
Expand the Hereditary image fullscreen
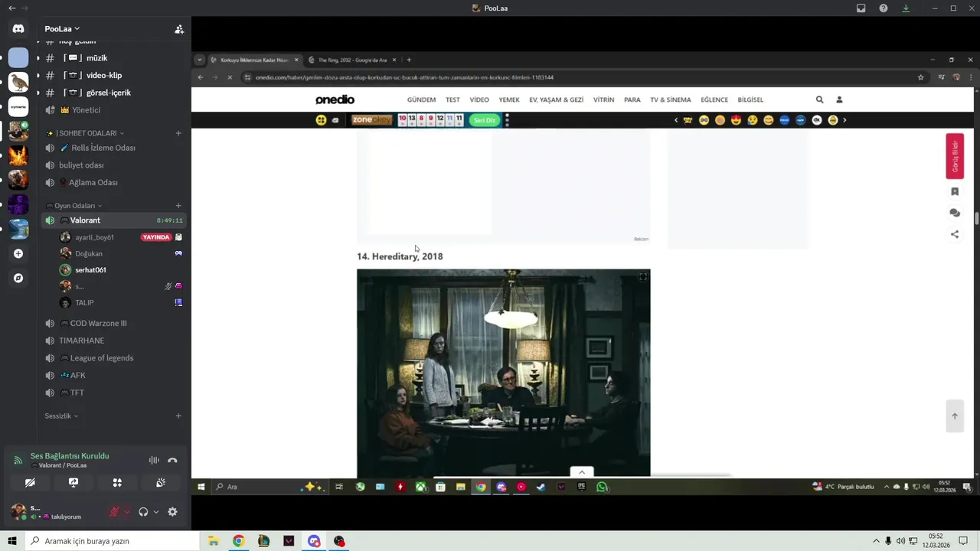pos(643,277)
